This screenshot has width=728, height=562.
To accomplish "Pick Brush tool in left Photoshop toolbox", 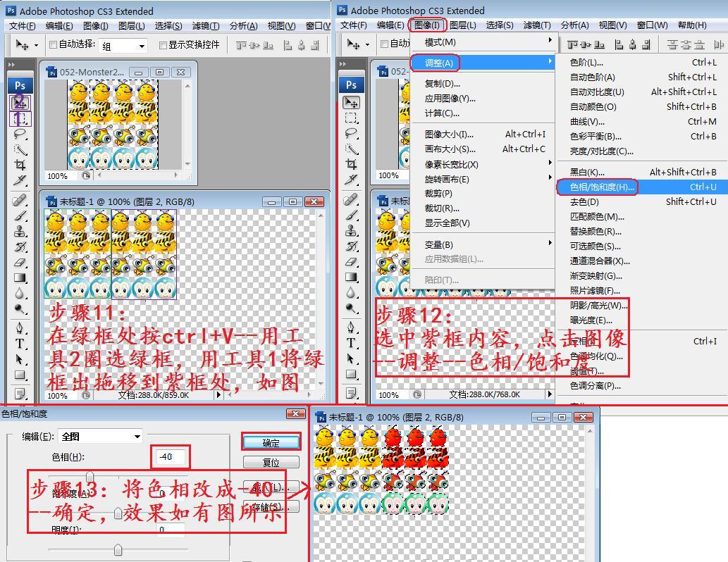I will coord(20,216).
